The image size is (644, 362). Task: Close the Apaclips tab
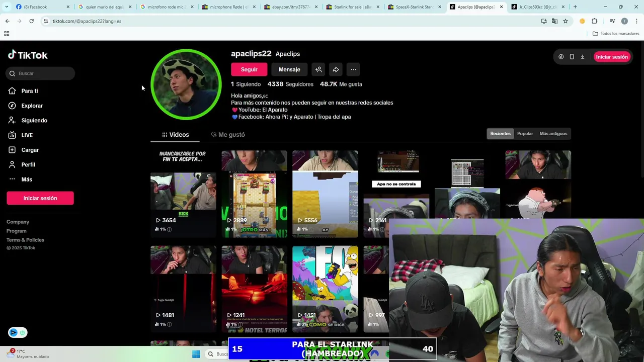click(501, 7)
